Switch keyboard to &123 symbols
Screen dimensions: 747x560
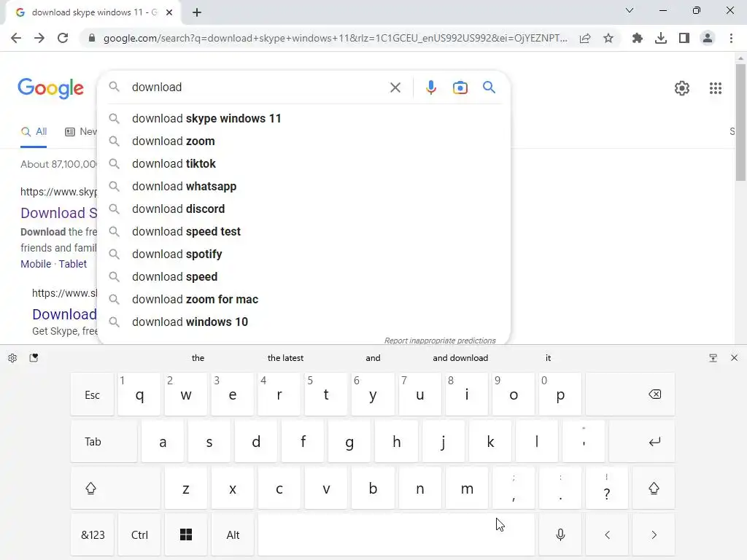93,534
